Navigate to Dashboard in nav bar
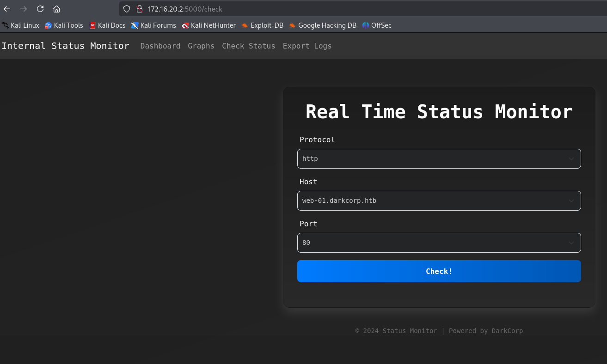The image size is (607, 364). (x=160, y=46)
